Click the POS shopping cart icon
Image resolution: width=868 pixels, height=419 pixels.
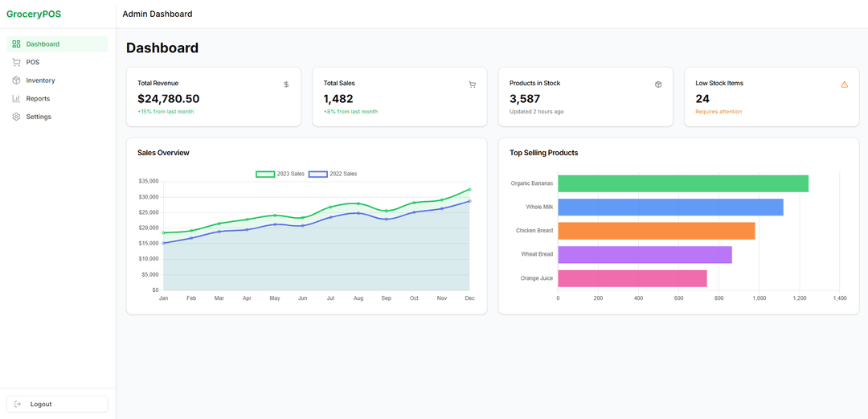click(17, 62)
